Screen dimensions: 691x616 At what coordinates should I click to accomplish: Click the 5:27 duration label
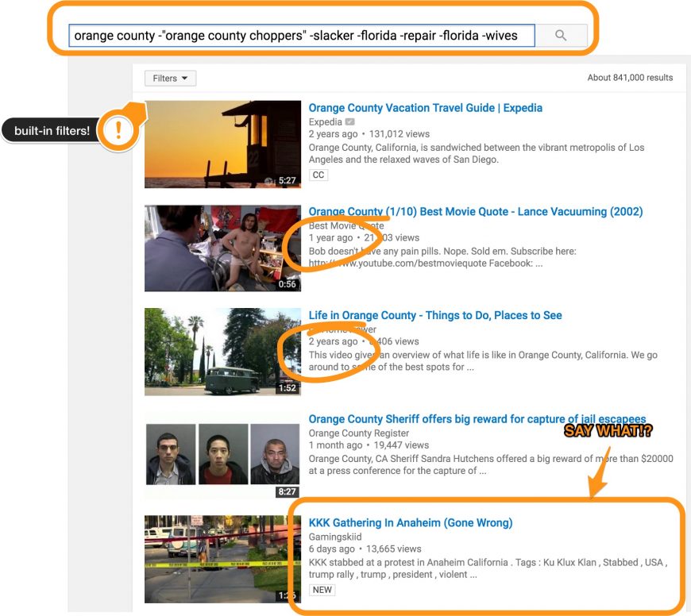click(287, 180)
